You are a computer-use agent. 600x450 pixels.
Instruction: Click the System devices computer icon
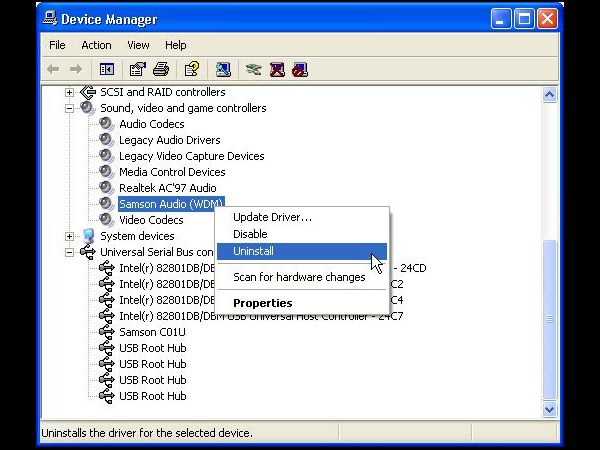pos(88,236)
